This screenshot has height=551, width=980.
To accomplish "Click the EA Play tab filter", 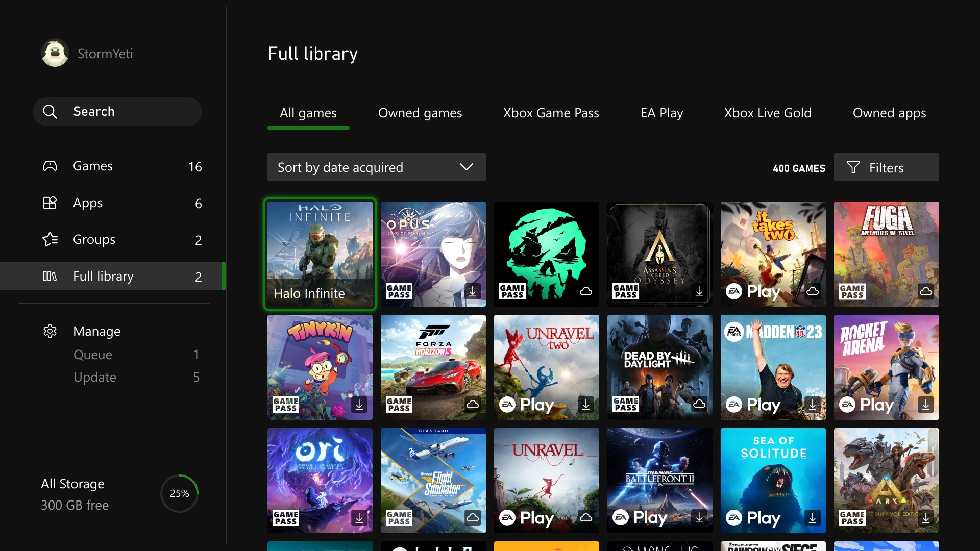I will click(x=661, y=113).
